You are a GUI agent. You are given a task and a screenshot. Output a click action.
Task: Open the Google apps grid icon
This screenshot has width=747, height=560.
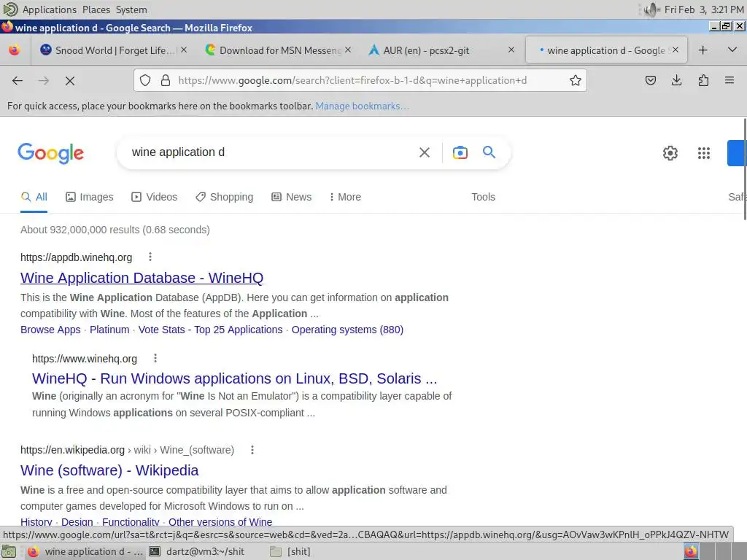704,153
